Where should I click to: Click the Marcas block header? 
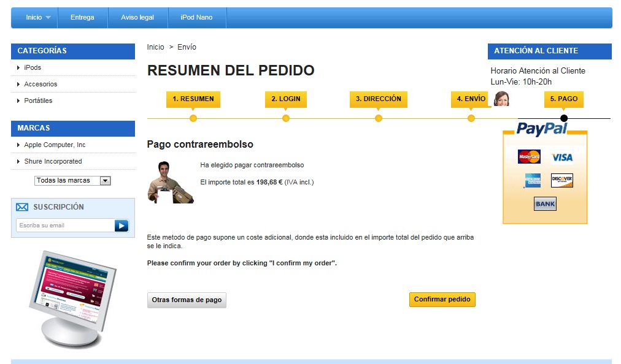[x=73, y=128]
